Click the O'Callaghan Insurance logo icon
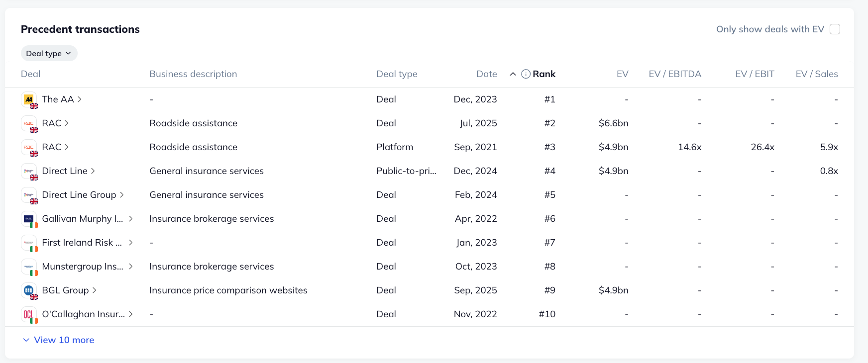Viewport: 868px width, 363px height. [29, 314]
